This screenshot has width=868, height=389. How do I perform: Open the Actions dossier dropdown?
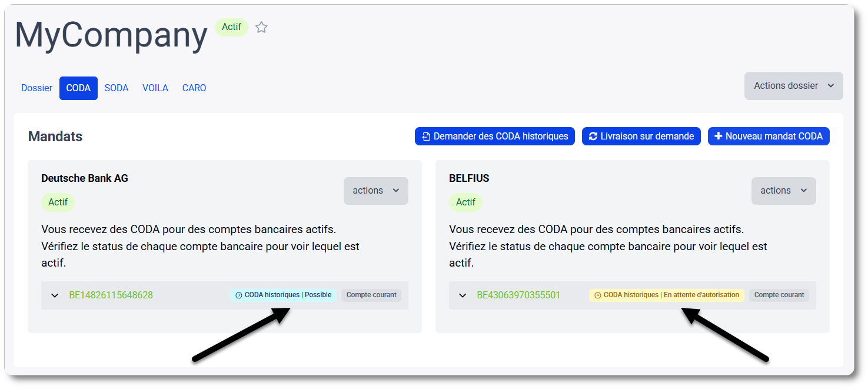[793, 86]
